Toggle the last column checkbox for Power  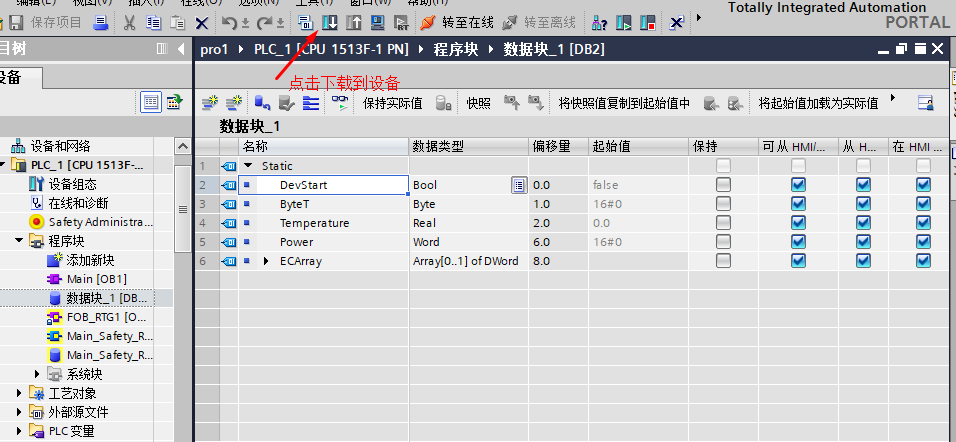[923, 242]
